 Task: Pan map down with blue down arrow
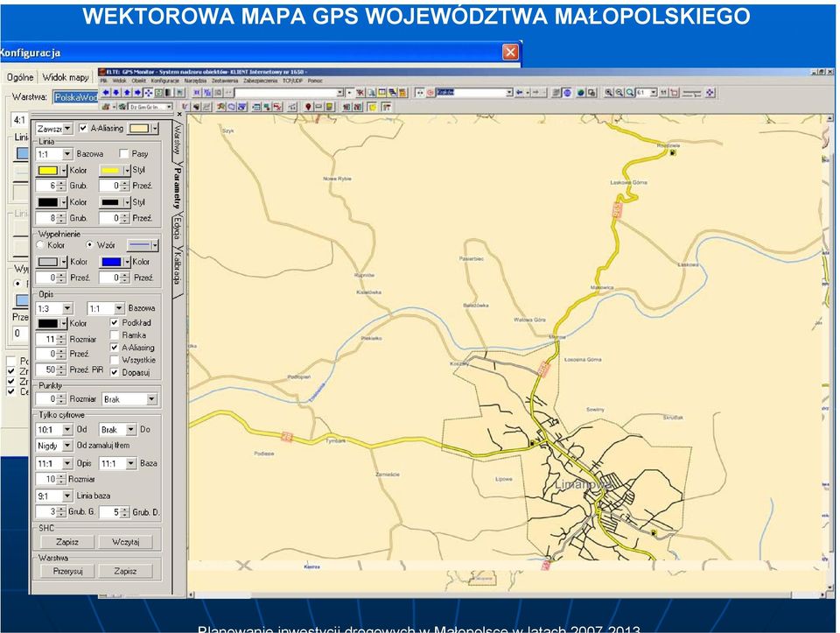click(x=115, y=92)
